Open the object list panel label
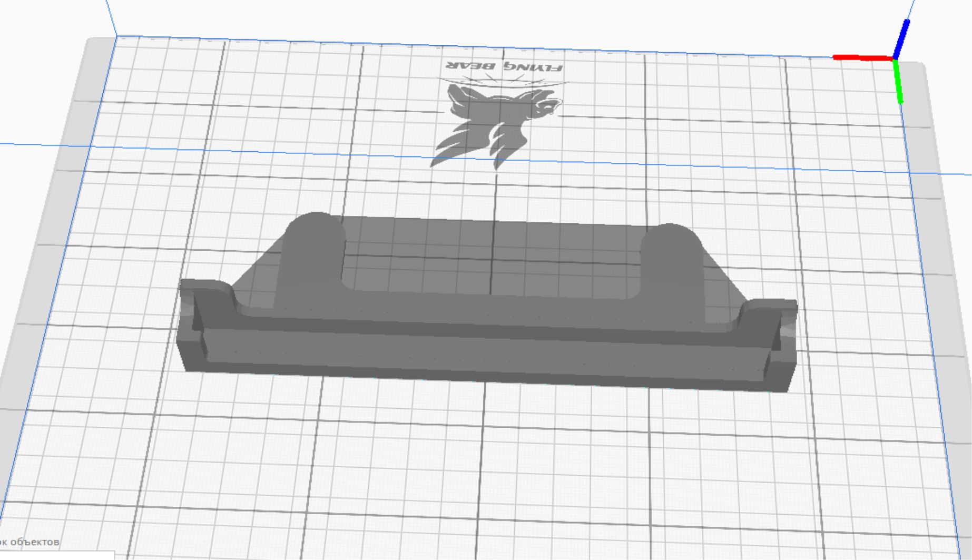Image resolution: width=972 pixels, height=560 pixels. tap(30, 542)
